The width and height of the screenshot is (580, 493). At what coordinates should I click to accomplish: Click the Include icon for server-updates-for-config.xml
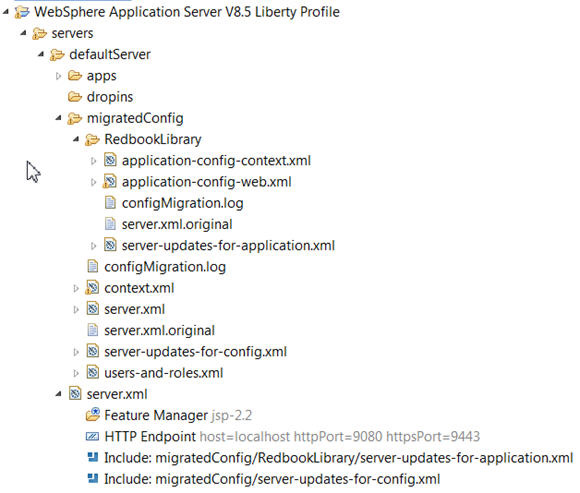pos(92,479)
